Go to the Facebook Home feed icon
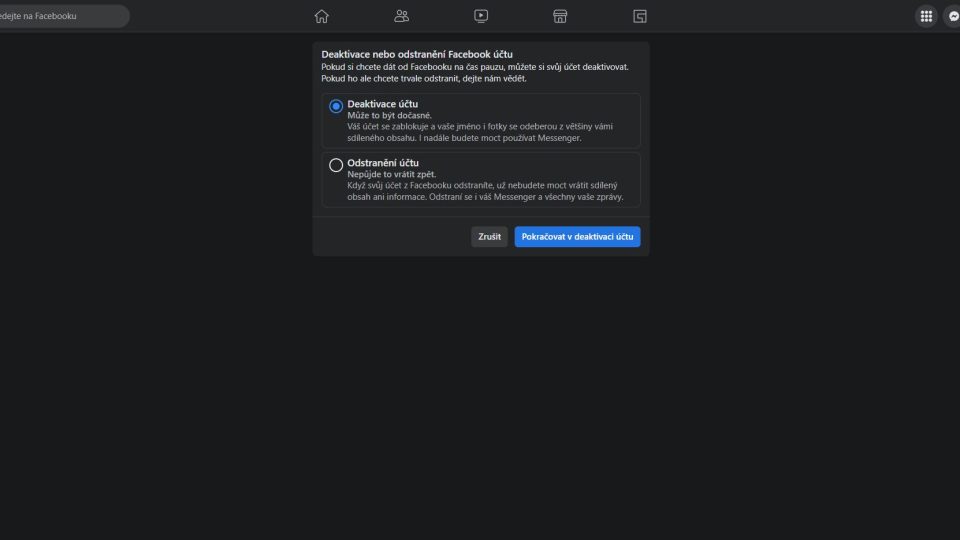 pyautogui.click(x=321, y=16)
